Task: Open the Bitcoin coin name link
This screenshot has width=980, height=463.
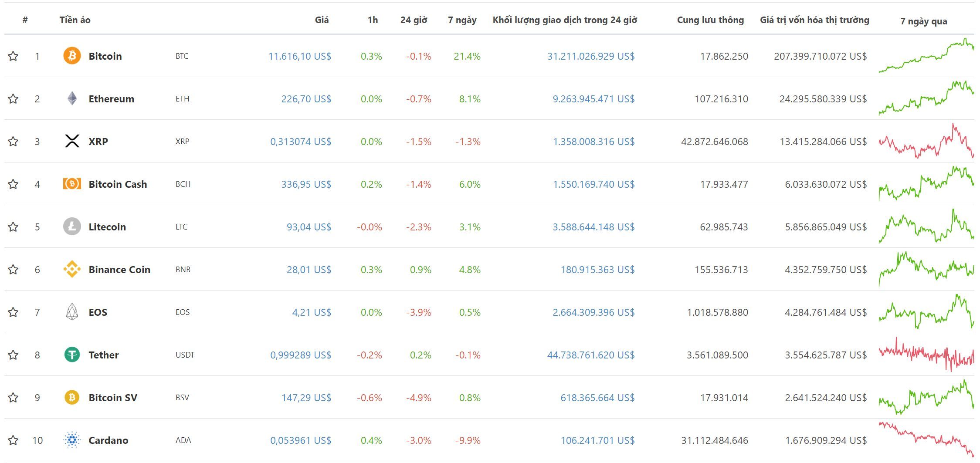Action: click(105, 56)
